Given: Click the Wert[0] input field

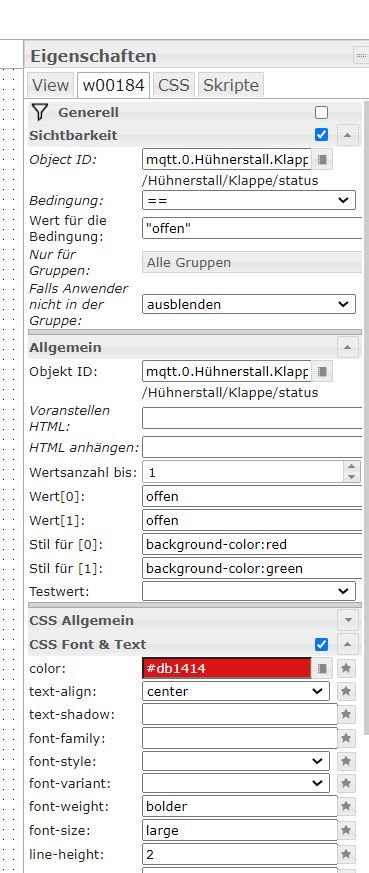Looking at the screenshot, I should (x=253, y=496).
